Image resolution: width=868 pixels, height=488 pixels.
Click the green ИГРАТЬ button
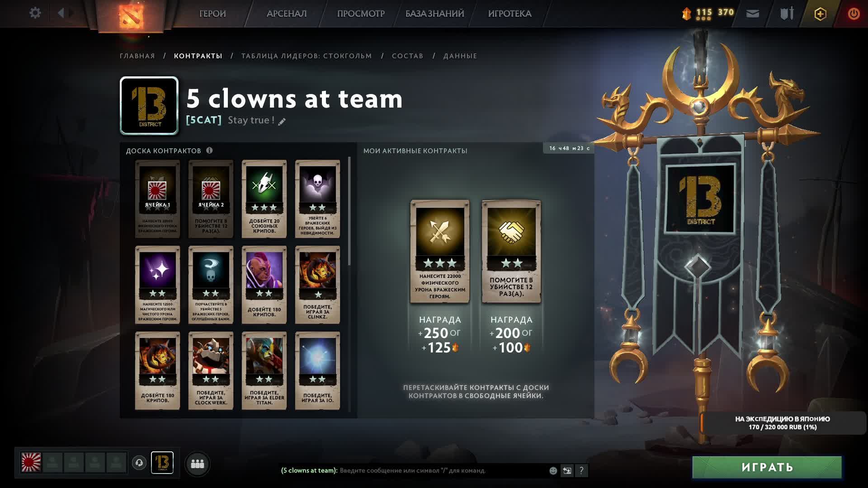pos(767,467)
